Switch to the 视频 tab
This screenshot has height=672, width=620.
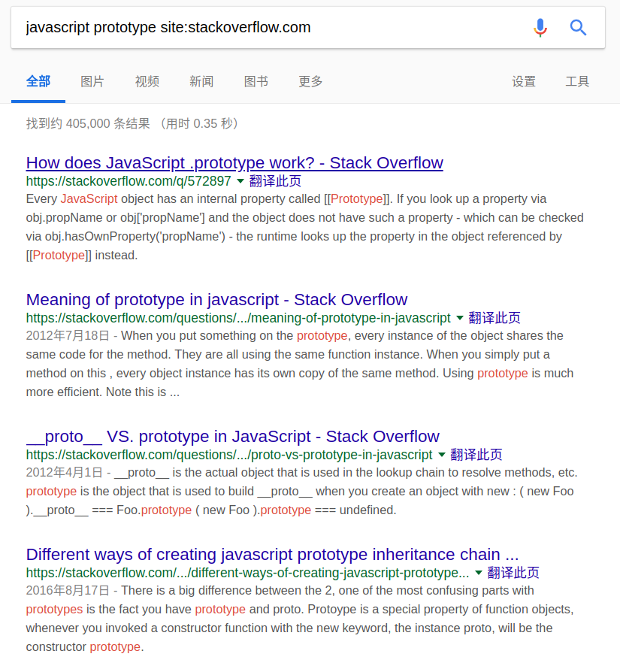147,81
